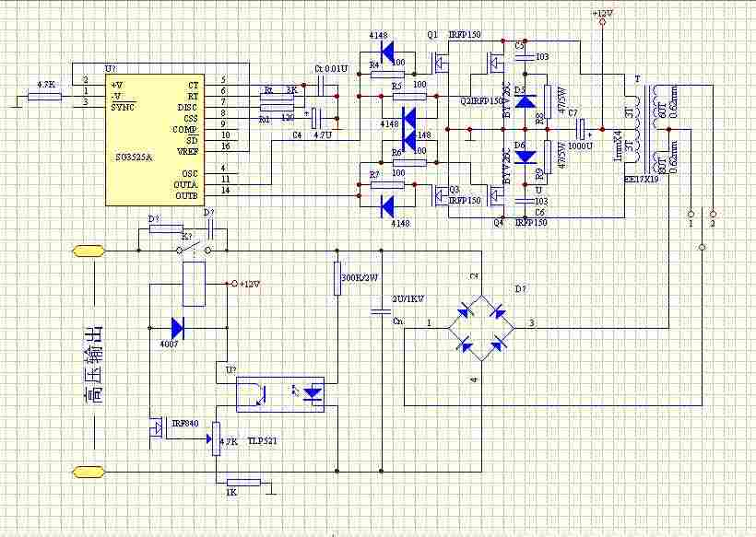Image resolution: width=756 pixels, height=537 pixels.
Task: Click the top 4148 diode above R4
Action: [387, 51]
